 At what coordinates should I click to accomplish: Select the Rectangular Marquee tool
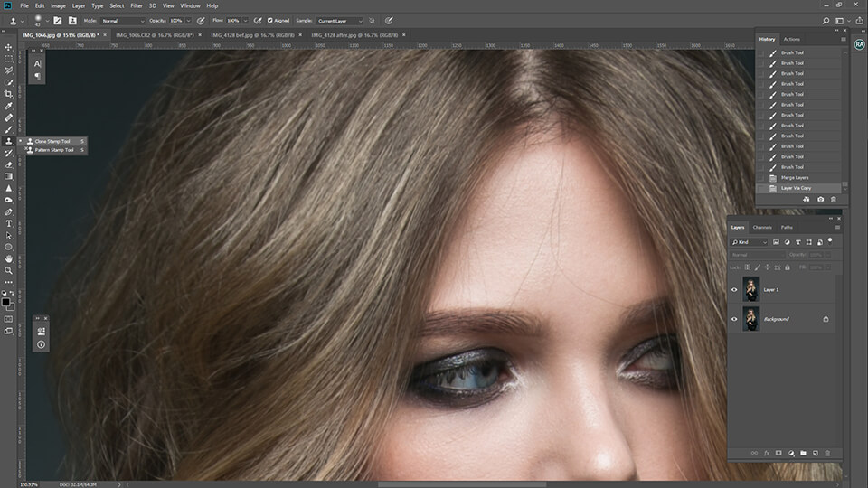8,59
